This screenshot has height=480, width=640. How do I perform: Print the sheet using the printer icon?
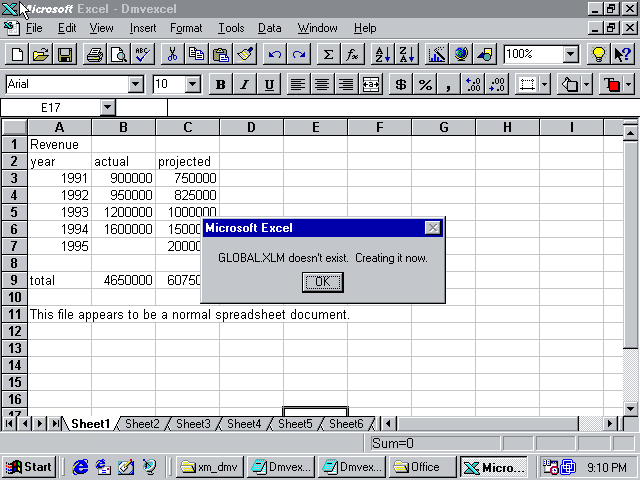[x=95, y=54]
